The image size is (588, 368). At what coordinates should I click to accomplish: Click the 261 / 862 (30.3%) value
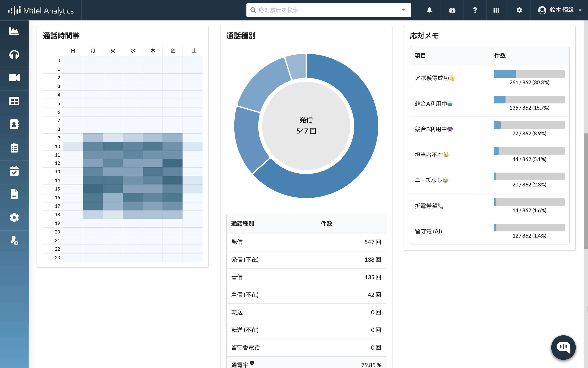pos(529,82)
